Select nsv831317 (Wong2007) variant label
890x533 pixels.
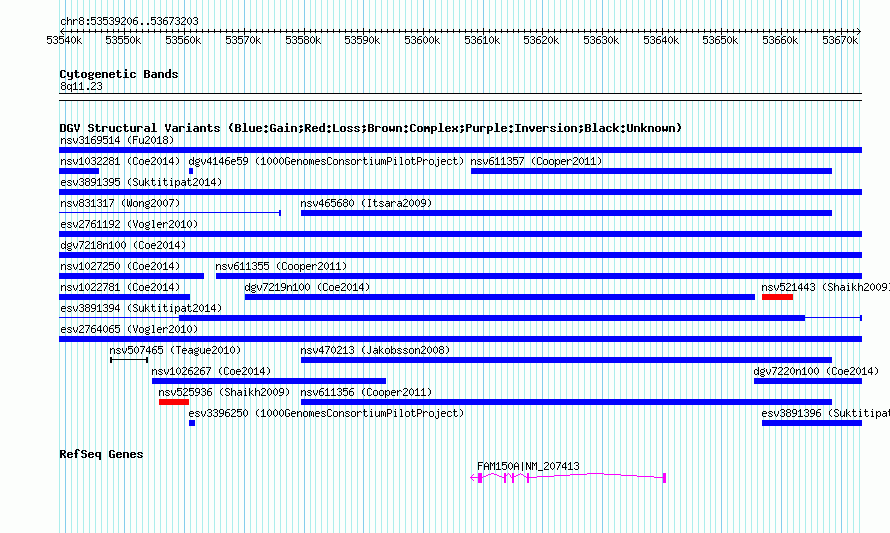pyautogui.click(x=120, y=203)
